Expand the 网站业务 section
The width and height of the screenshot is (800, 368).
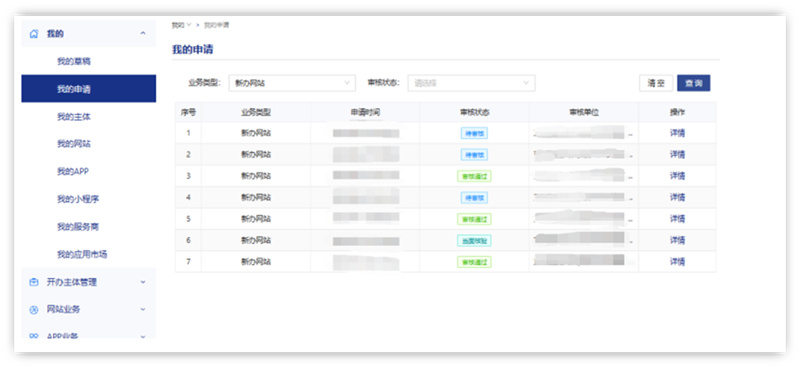143,309
